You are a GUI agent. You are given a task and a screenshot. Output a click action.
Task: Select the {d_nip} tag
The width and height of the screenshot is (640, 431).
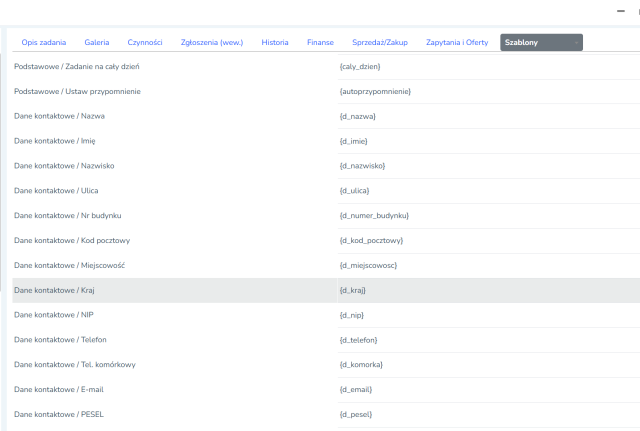coord(352,315)
